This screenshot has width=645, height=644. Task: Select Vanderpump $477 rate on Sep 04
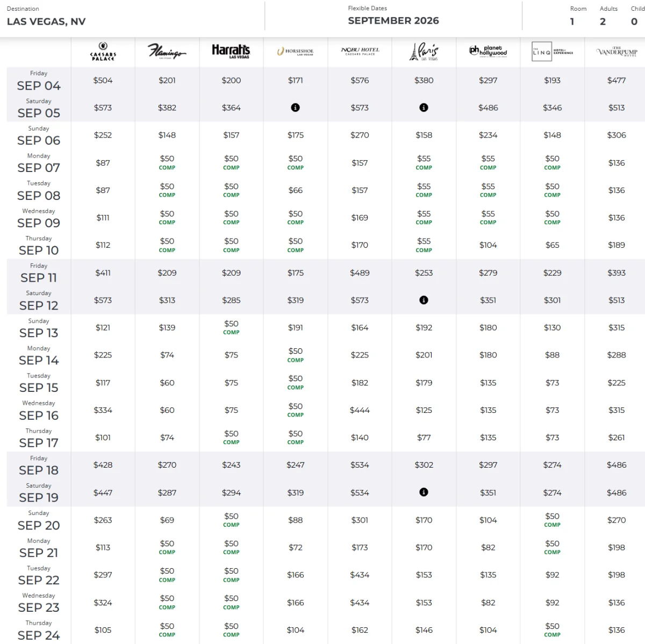(x=617, y=80)
